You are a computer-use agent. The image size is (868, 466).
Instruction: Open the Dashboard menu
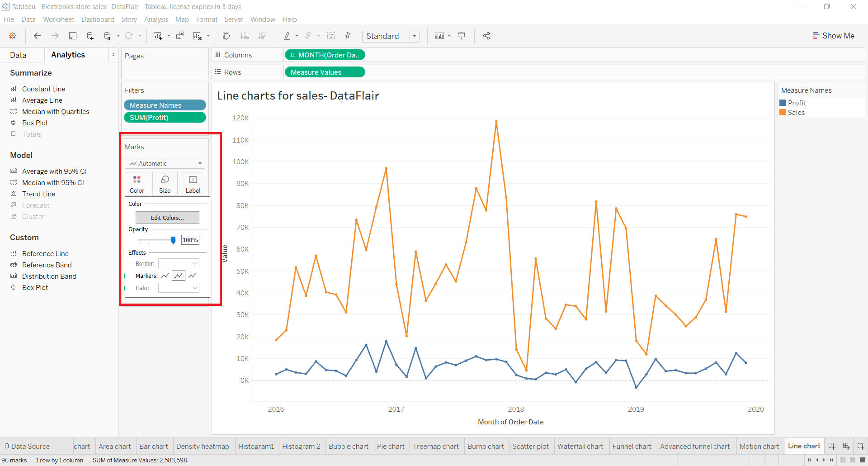[x=98, y=19]
